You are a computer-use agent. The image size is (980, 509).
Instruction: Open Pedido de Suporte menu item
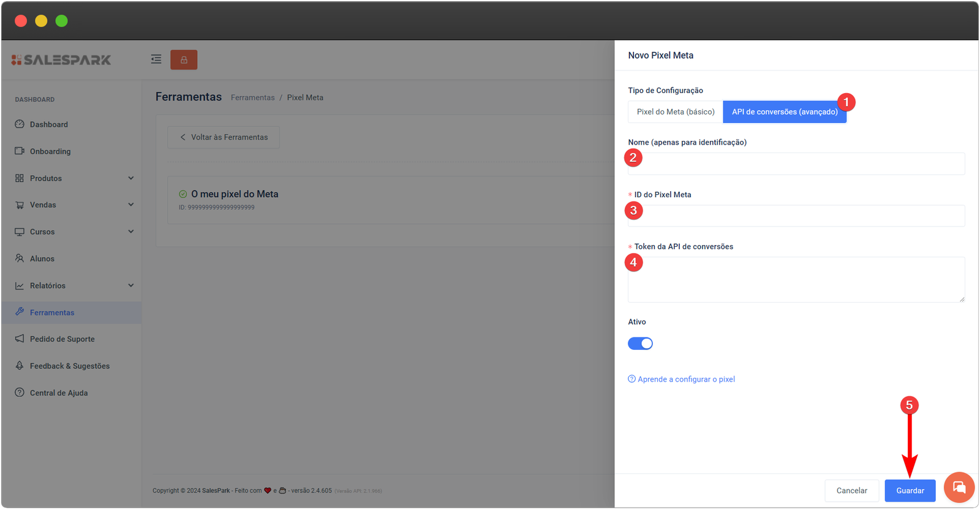coord(62,339)
